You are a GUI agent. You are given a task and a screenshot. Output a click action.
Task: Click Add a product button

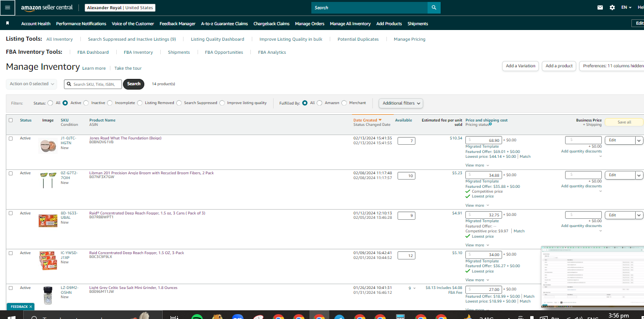pyautogui.click(x=559, y=66)
